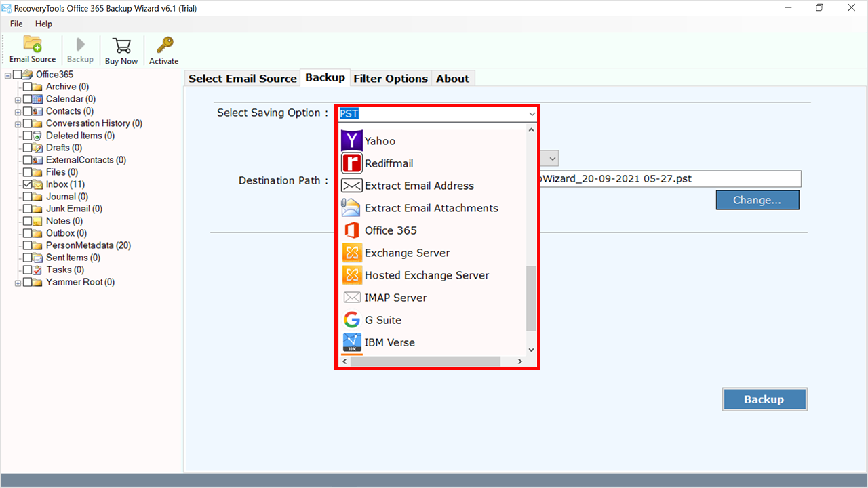Screen dimensions: 868x488
Task: Pick the Office 365 logo icon
Action: 352,230
